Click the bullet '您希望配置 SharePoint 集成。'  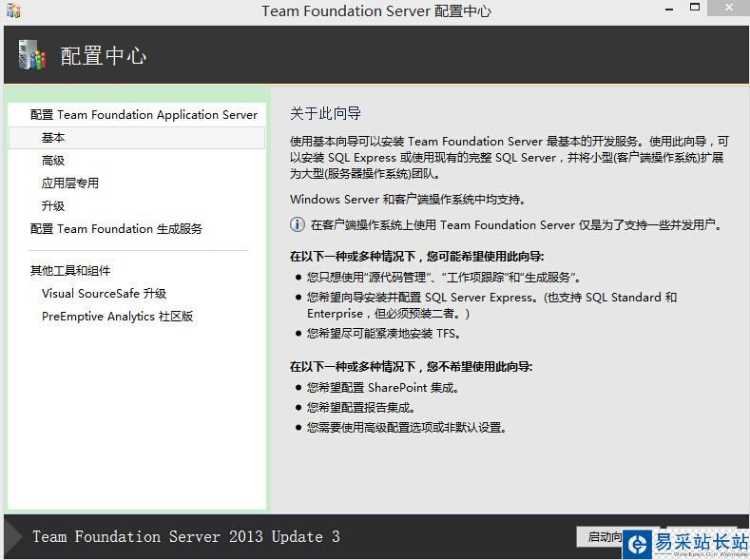point(383,387)
